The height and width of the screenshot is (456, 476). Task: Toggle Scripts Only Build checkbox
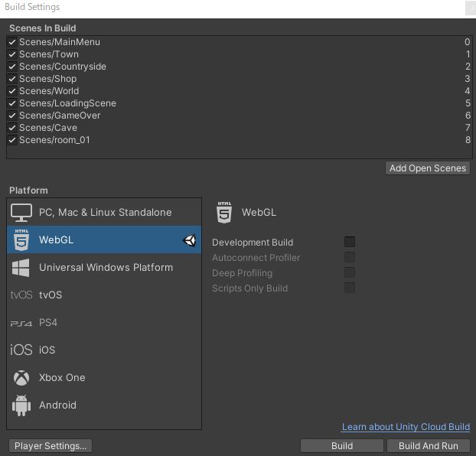tap(350, 288)
